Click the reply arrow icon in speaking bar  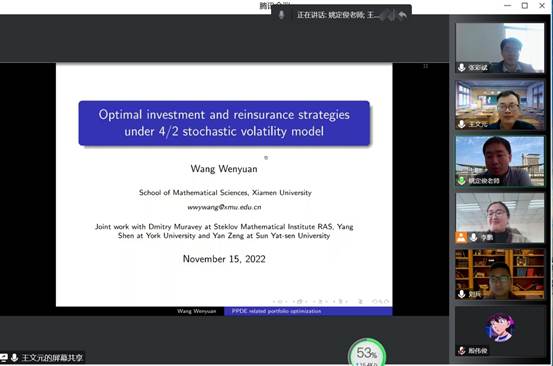tap(402, 15)
